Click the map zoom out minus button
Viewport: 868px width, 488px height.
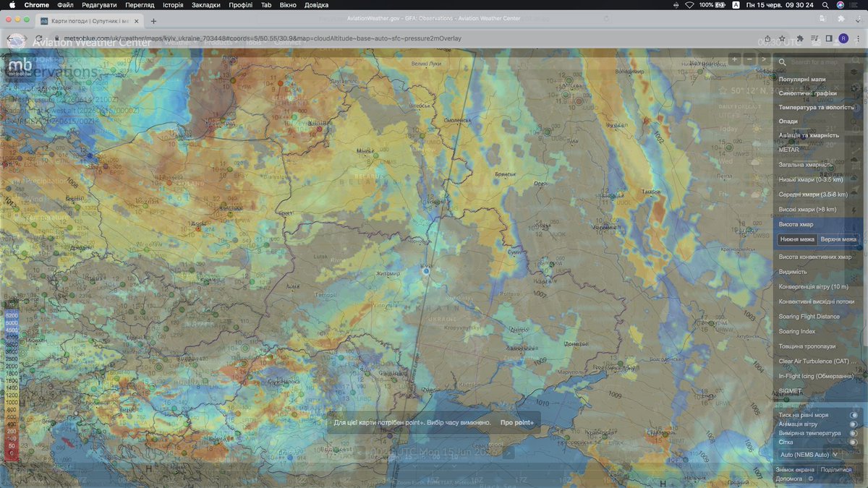(x=749, y=59)
